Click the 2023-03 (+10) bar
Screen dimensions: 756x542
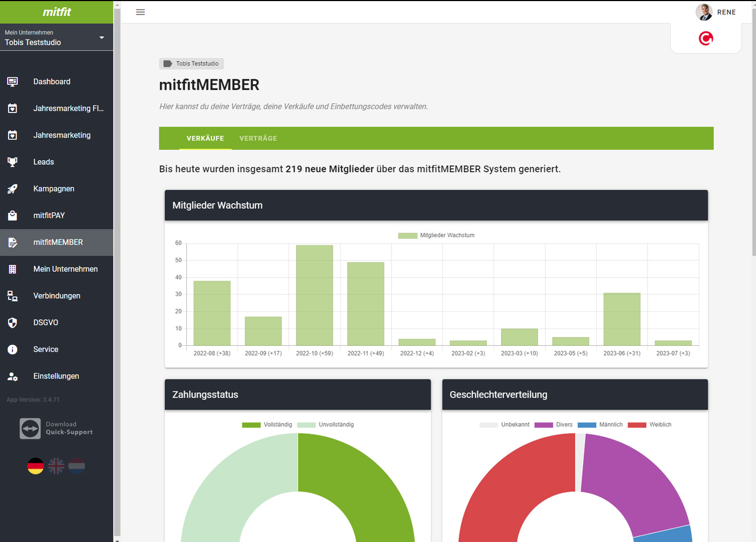[519, 337]
